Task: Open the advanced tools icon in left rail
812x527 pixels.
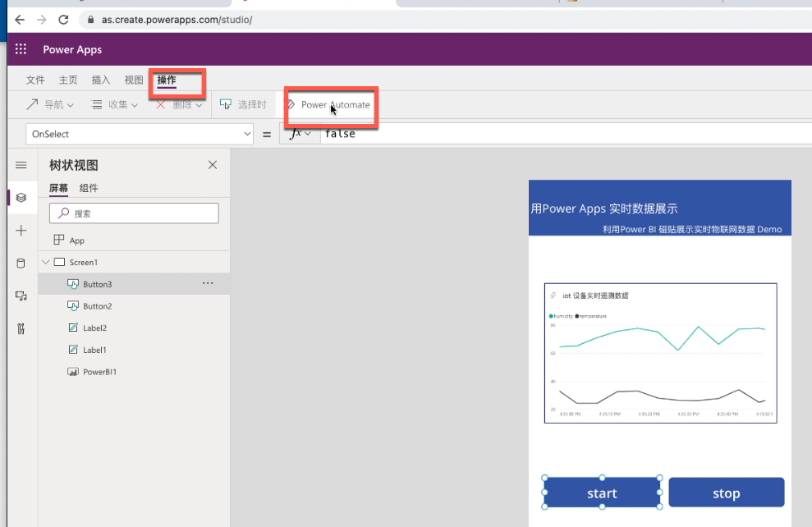Action: point(21,328)
